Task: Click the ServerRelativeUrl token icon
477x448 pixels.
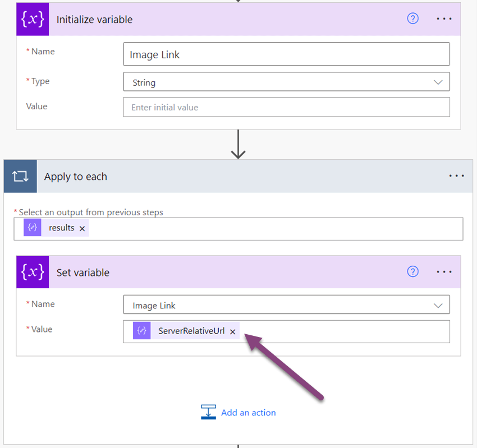Action: pyautogui.click(x=141, y=331)
